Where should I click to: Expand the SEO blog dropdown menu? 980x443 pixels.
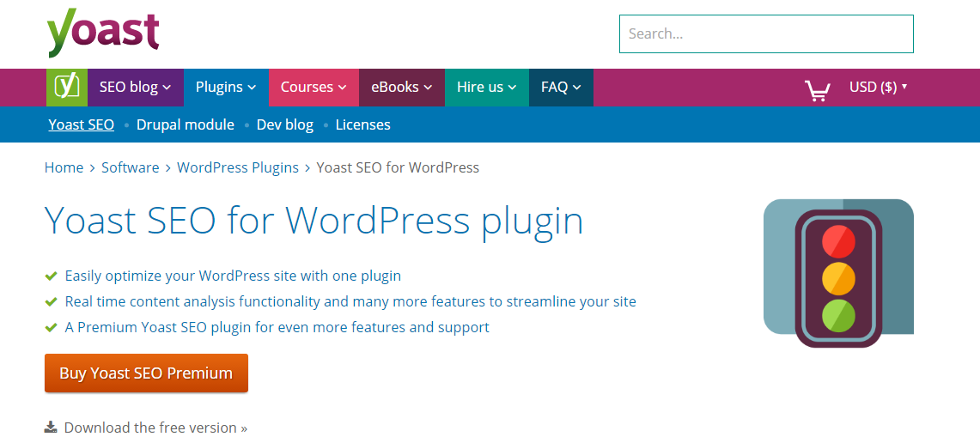coord(135,87)
